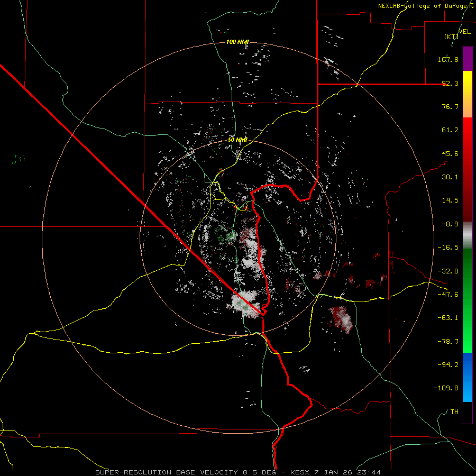Click the -109.8 velocity scale value

(x=446, y=388)
